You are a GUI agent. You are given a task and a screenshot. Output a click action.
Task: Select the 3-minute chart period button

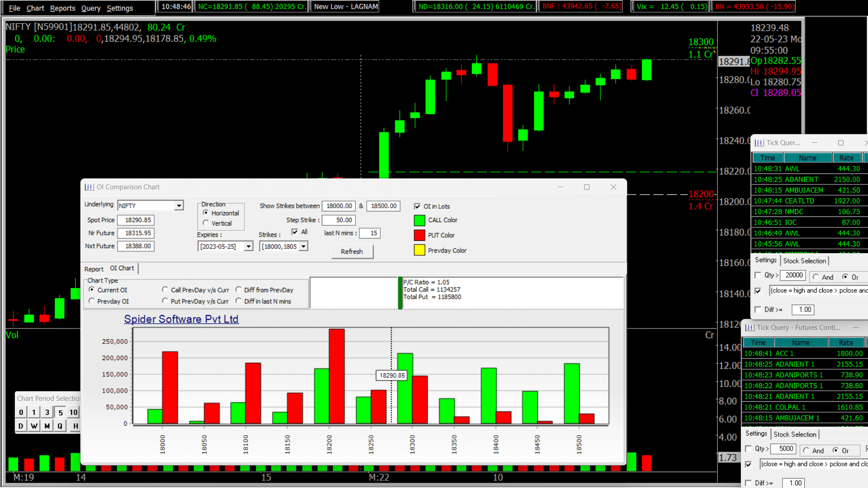pyautogui.click(x=47, y=412)
